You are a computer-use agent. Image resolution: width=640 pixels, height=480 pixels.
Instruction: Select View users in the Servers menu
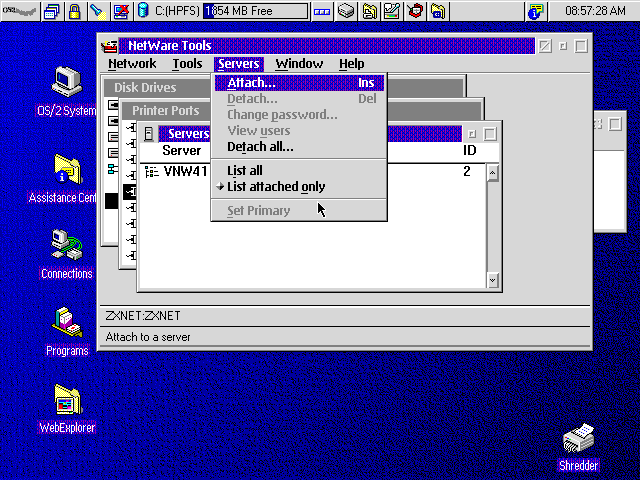(x=299, y=131)
